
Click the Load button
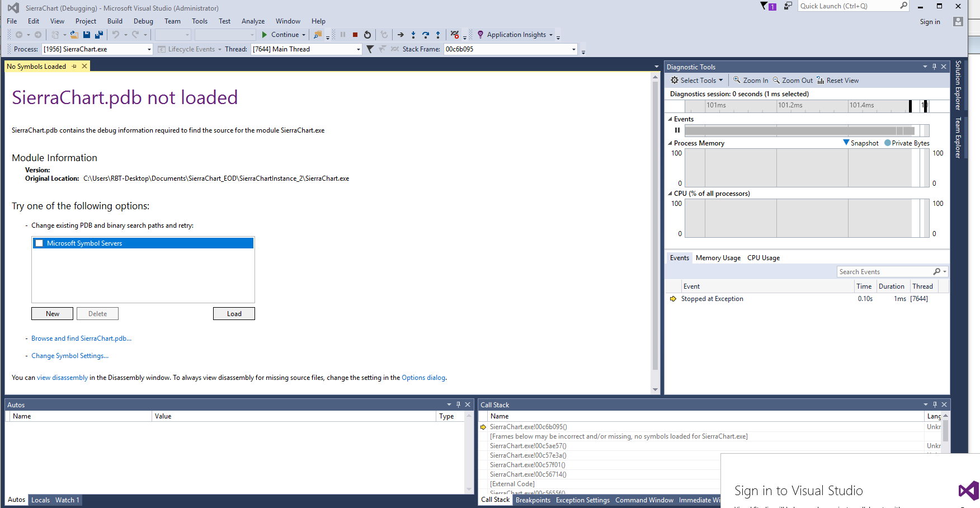click(234, 314)
